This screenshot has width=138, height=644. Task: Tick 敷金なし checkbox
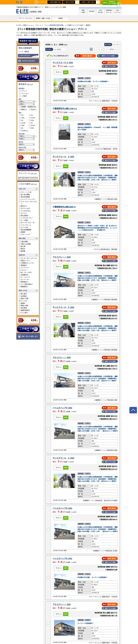point(20,109)
